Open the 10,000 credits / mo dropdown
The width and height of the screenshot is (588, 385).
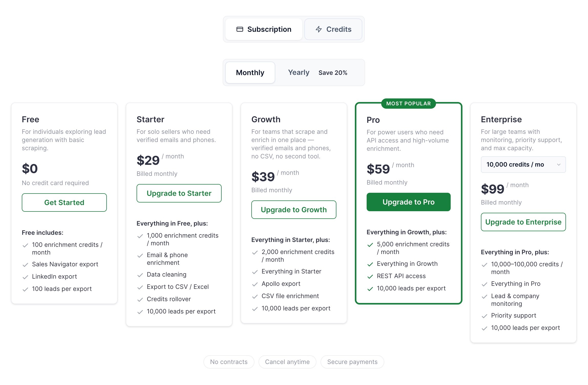523,165
